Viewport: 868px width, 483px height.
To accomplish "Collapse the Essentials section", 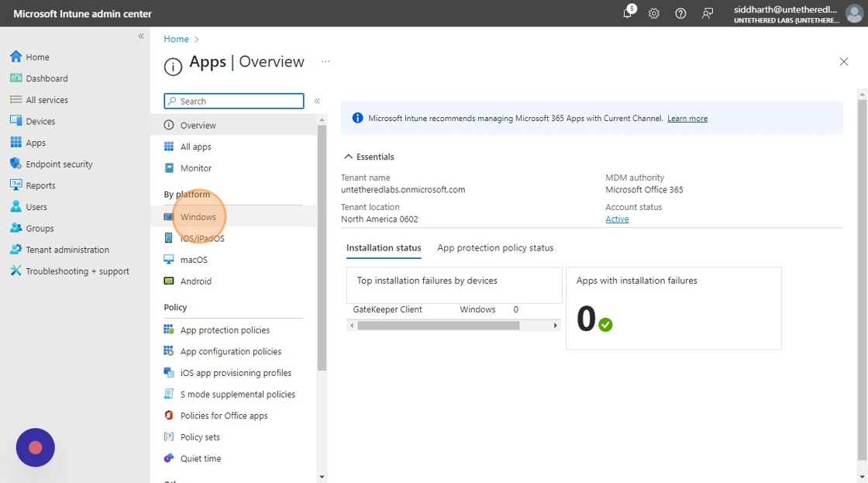I will click(x=349, y=157).
